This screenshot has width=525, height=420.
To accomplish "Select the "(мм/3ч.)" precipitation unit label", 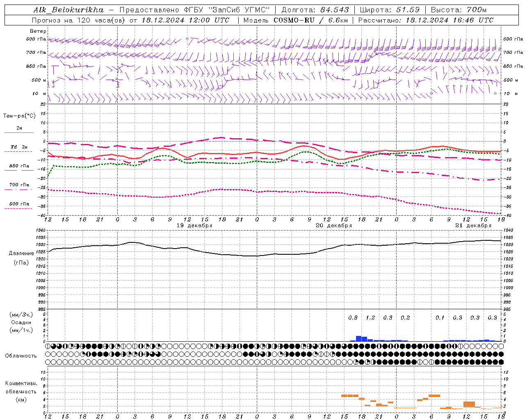I will pos(21,315).
